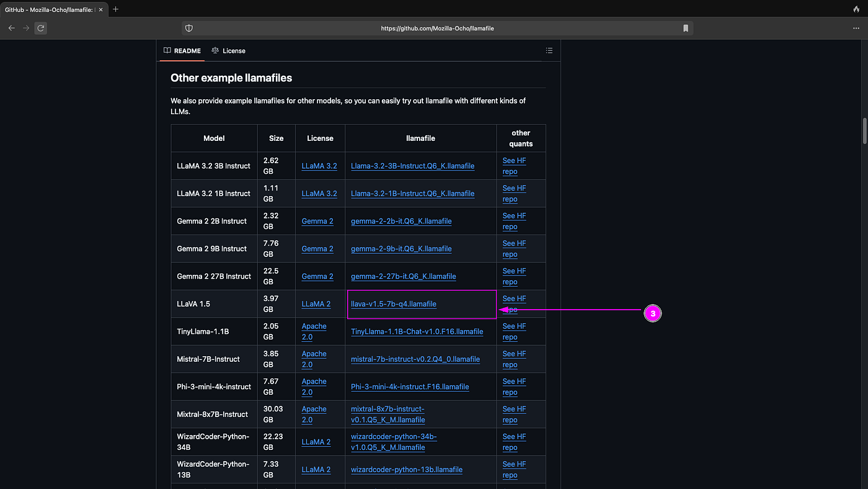Download Phi-3-mini-4k-instruct.F16.llamafile

410,387
